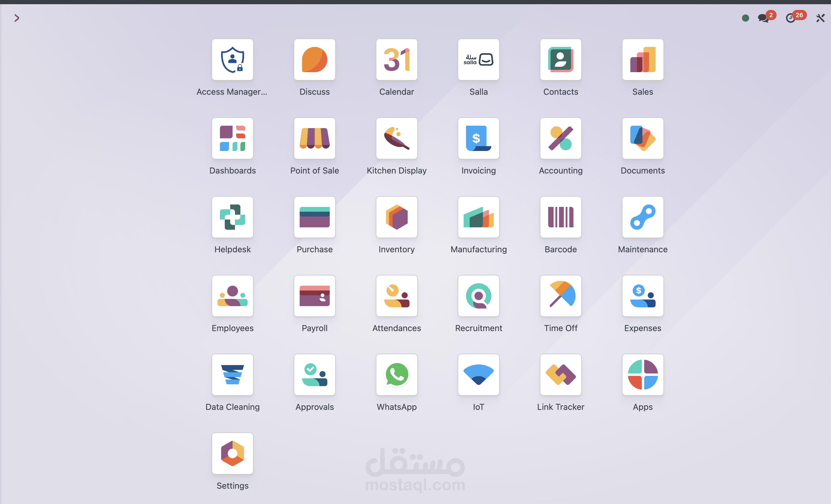Click the Manufacturing app label
This screenshot has height=504, width=831.
tap(478, 250)
